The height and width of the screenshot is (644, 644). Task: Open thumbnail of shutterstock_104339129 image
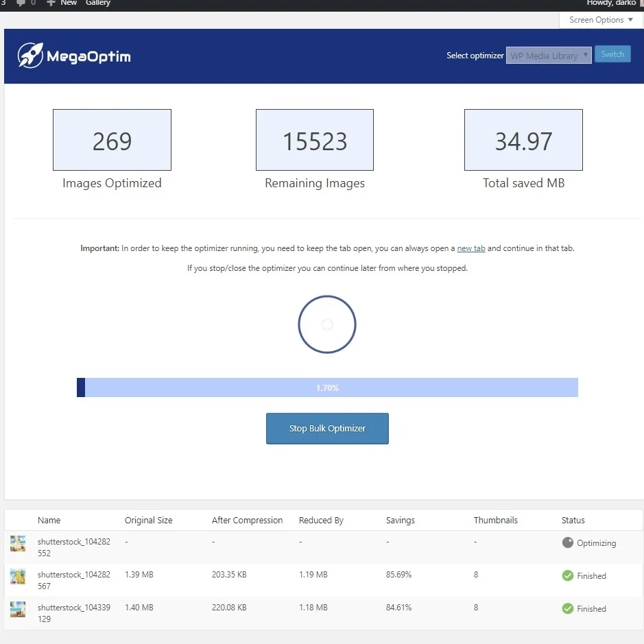(x=18, y=609)
